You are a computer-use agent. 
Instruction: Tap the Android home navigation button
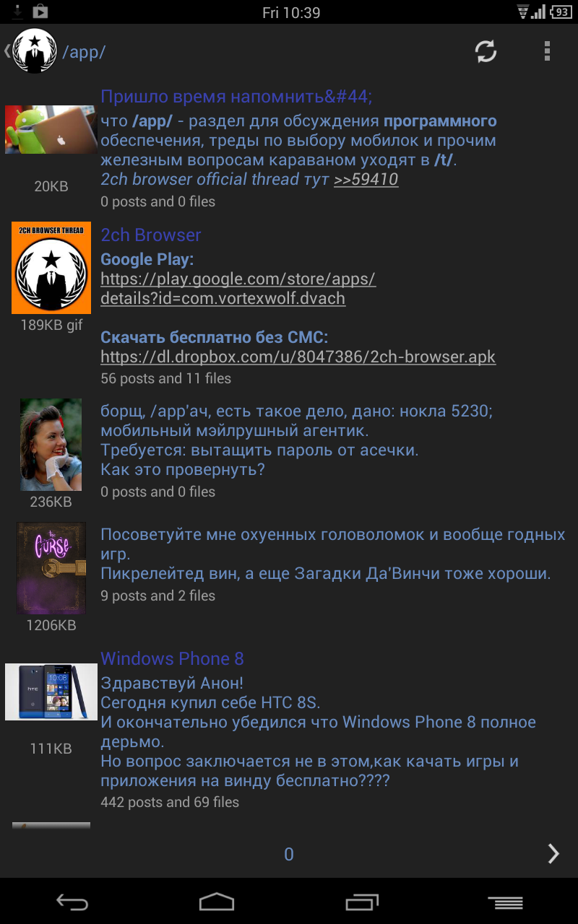click(x=217, y=902)
